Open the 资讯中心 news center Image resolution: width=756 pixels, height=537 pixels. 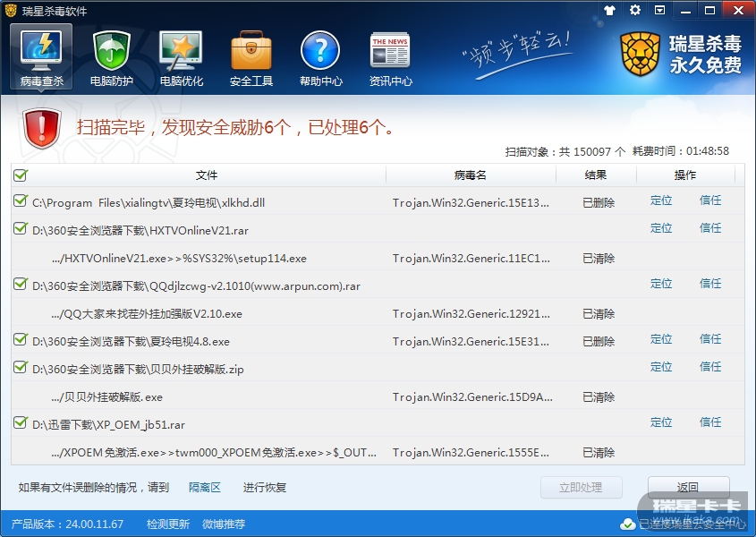pyautogui.click(x=391, y=57)
